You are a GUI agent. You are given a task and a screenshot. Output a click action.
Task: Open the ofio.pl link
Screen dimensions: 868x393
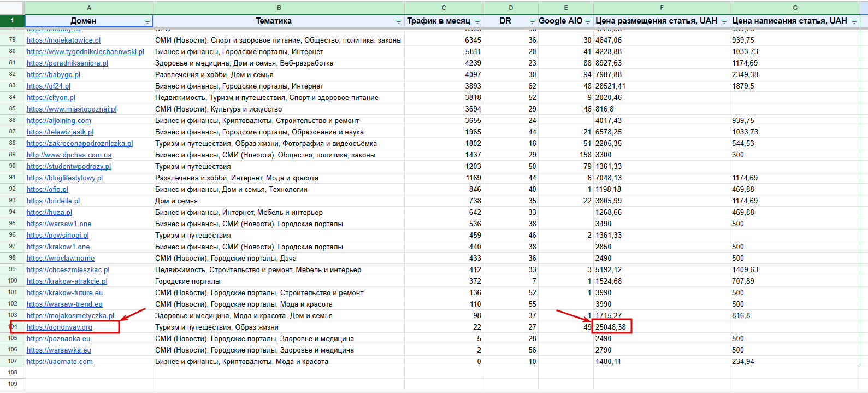point(48,189)
